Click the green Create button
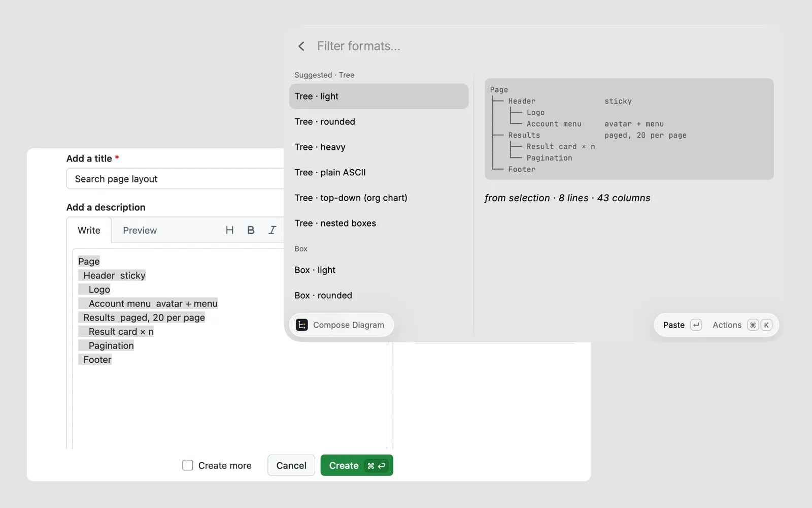812x508 pixels. pos(357,465)
